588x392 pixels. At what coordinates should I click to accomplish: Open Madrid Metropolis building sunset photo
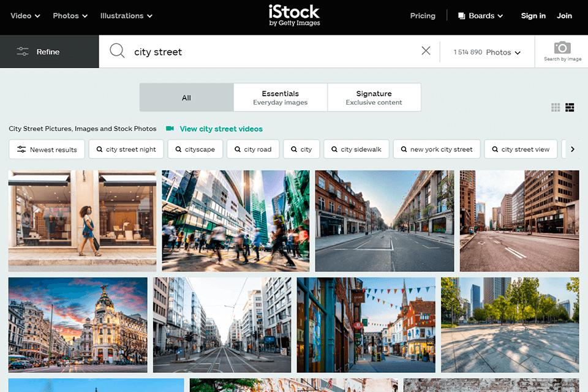pos(78,325)
